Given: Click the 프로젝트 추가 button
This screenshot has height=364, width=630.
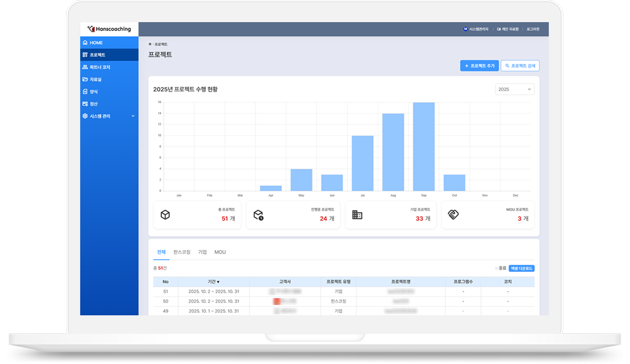Looking at the screenshot, I should [479, 66].
